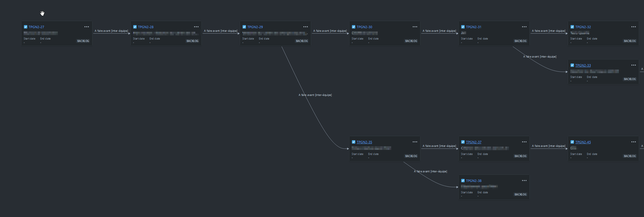
Task: Open the three-dot menu on card TPGN2-28
Action: coord(196,27)
